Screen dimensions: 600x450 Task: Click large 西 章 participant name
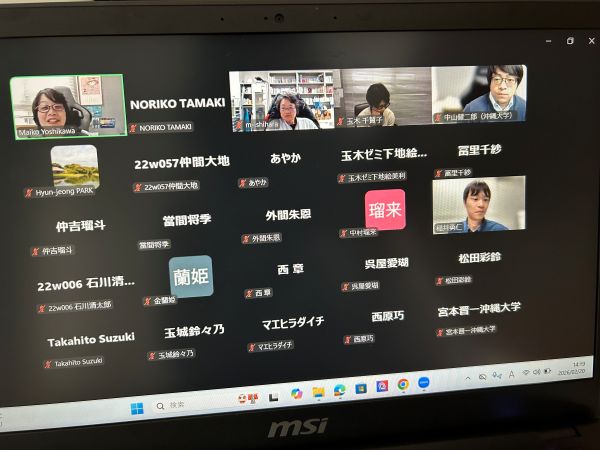click(290, 269)
